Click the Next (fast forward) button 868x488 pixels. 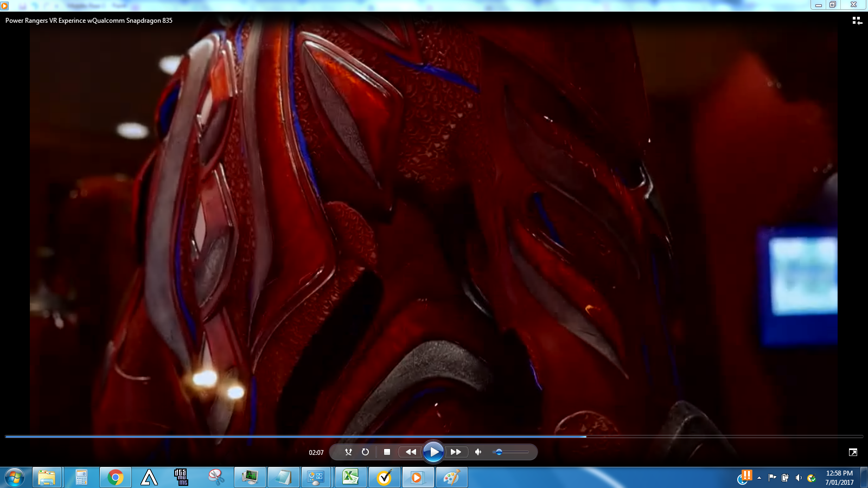click(456, 452)
